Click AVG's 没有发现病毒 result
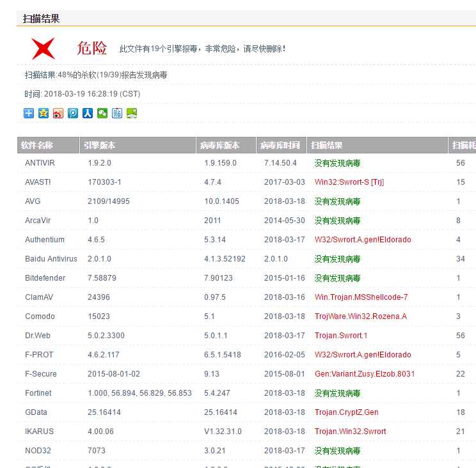 tap(338, 201)
